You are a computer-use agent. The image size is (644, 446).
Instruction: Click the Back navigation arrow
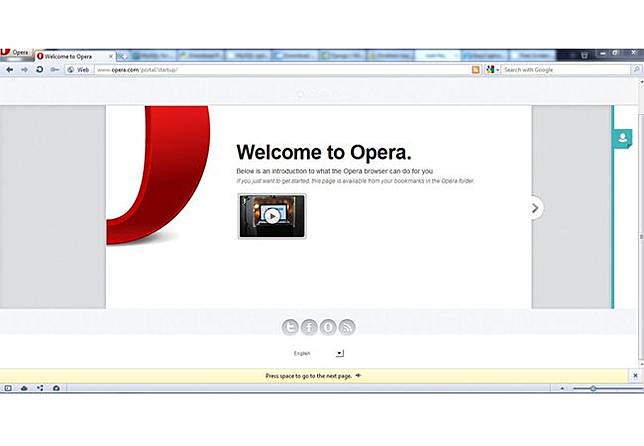[9, 70]
